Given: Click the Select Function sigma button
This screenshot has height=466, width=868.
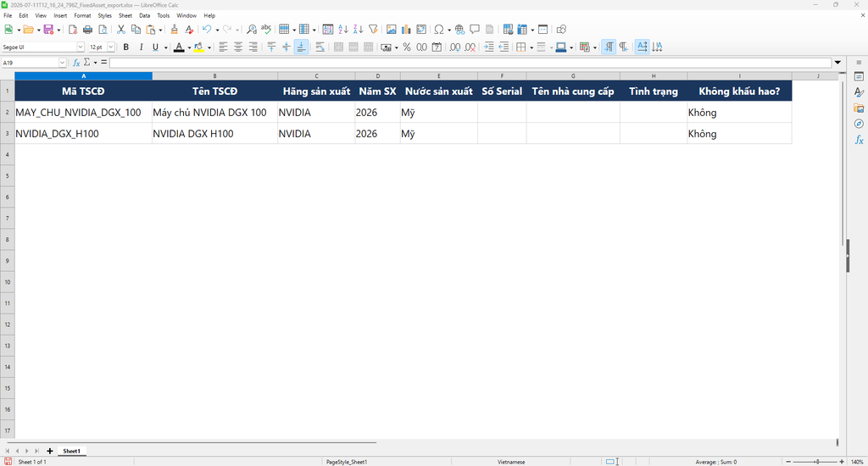Looking at the screenshot, I should pyautogui.click(x=87, y=63).
